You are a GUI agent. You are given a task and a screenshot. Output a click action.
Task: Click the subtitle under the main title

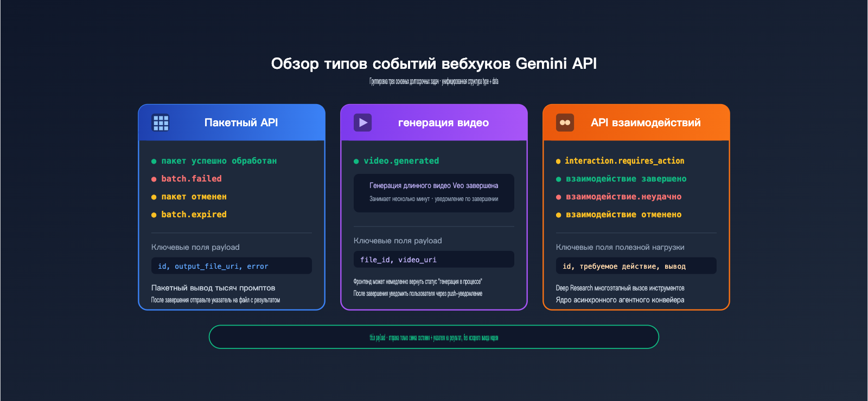point(434,82)
